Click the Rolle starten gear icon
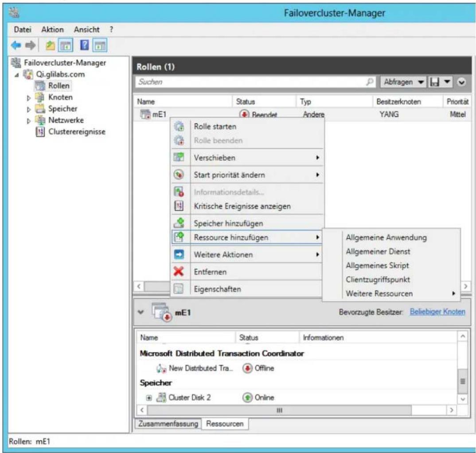 (179, 126)
